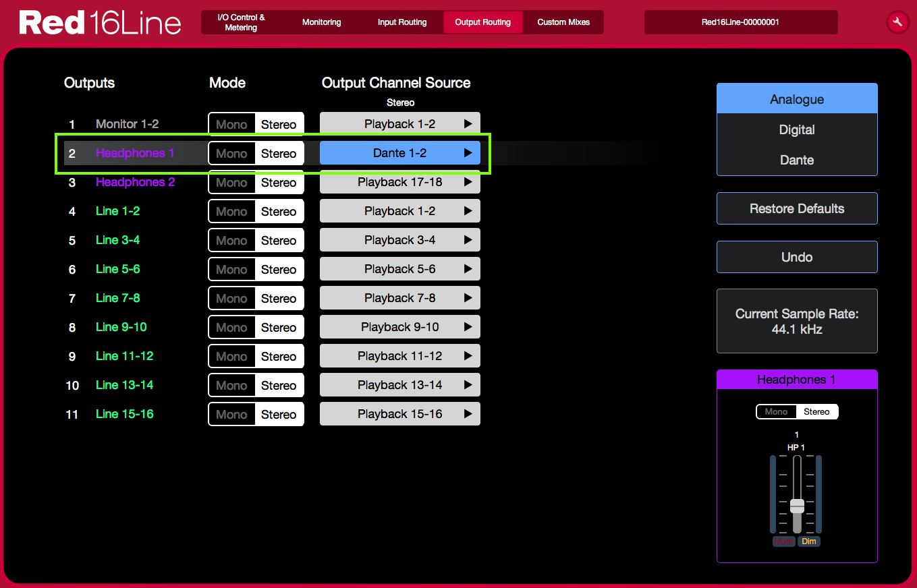917x588 pixels.
Task: Set Headphones 1 panel to Mono
Action: (x=776, y=411)
